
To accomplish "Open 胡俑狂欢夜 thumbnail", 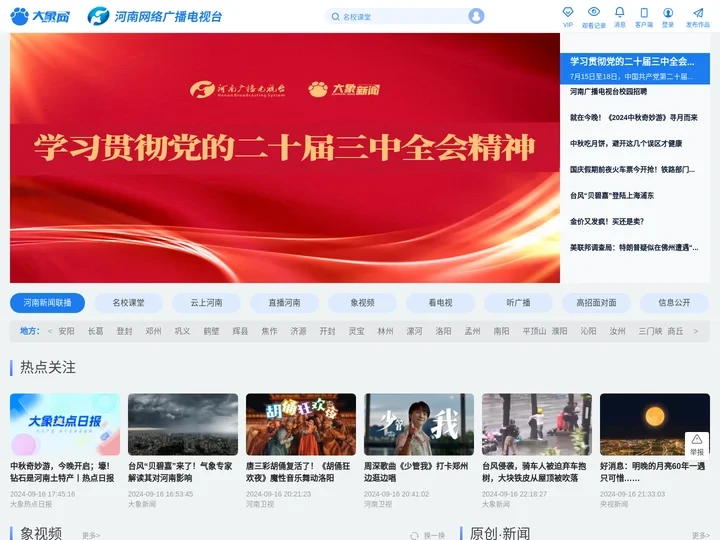I will [301, 424].
